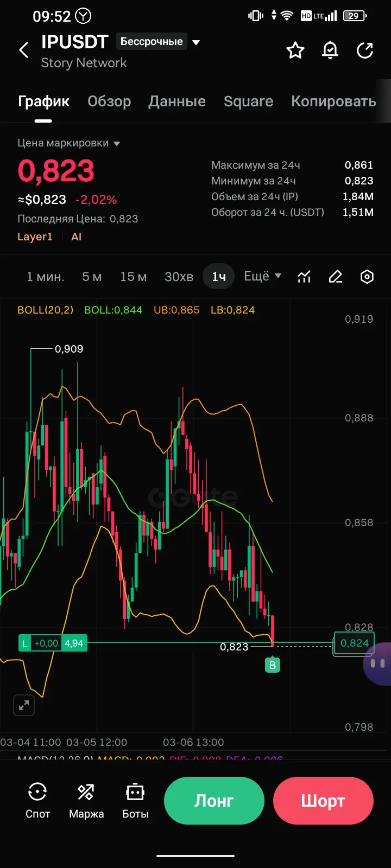Expand the Ещё timeframe dropdown

pyautogui.click(x=262, y=276)
